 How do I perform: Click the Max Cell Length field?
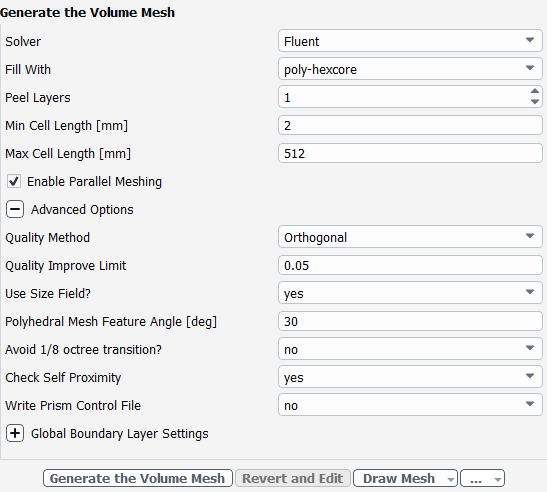pyautogui.click(x=410, y=153)
